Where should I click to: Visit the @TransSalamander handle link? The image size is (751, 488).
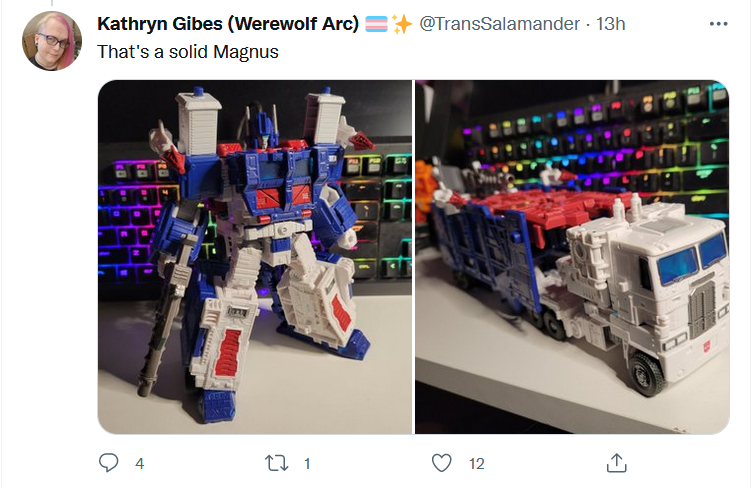[500, 23]
